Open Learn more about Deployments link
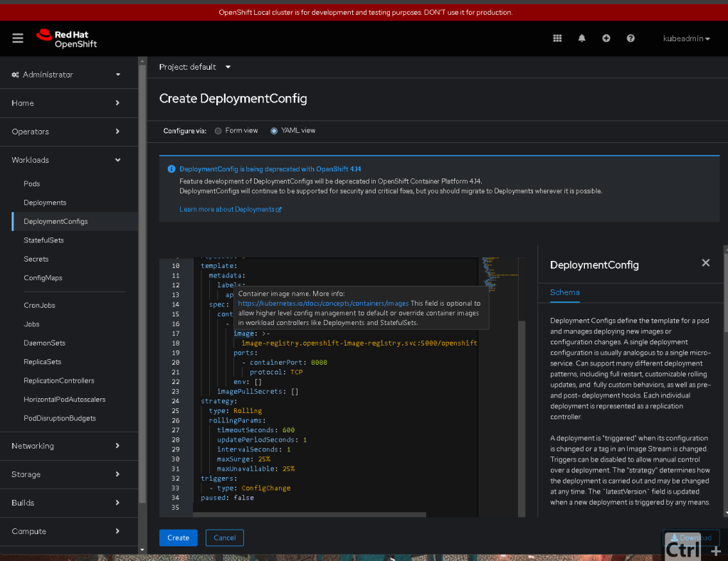Screen dimensions: 728x561 231,209
